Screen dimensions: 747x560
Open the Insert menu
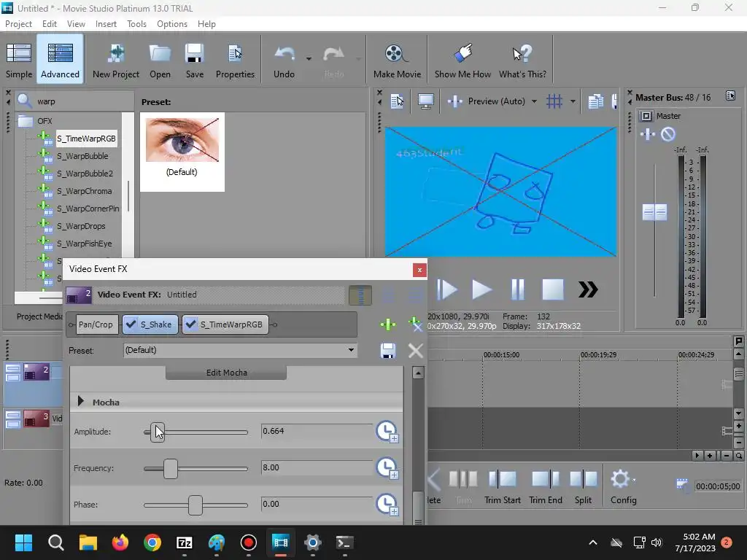click(x=106, y=24)
